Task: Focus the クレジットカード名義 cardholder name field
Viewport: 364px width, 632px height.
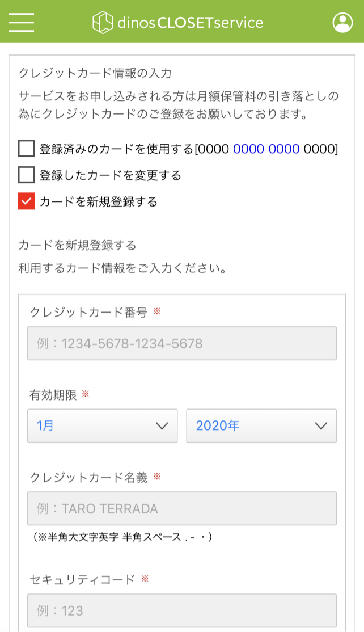Action: coord(181,509)
